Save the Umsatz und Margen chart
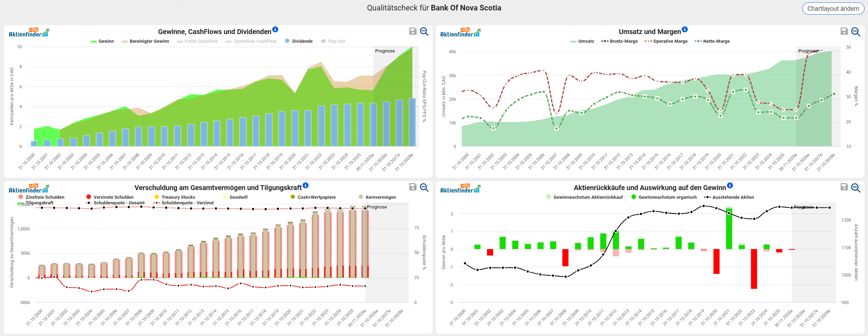The height and width of the screenshot is (336, 868). tap(844, 31)
